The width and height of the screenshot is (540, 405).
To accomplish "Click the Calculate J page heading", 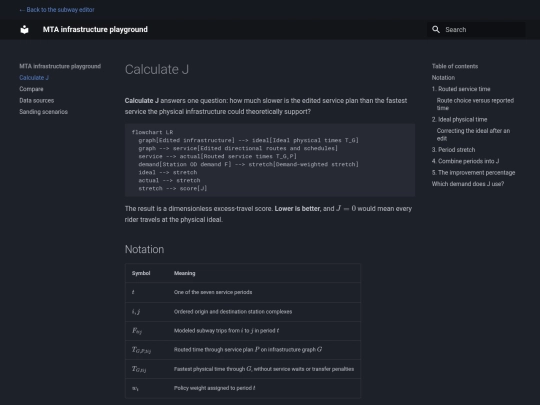I will [x=157, y=69].
